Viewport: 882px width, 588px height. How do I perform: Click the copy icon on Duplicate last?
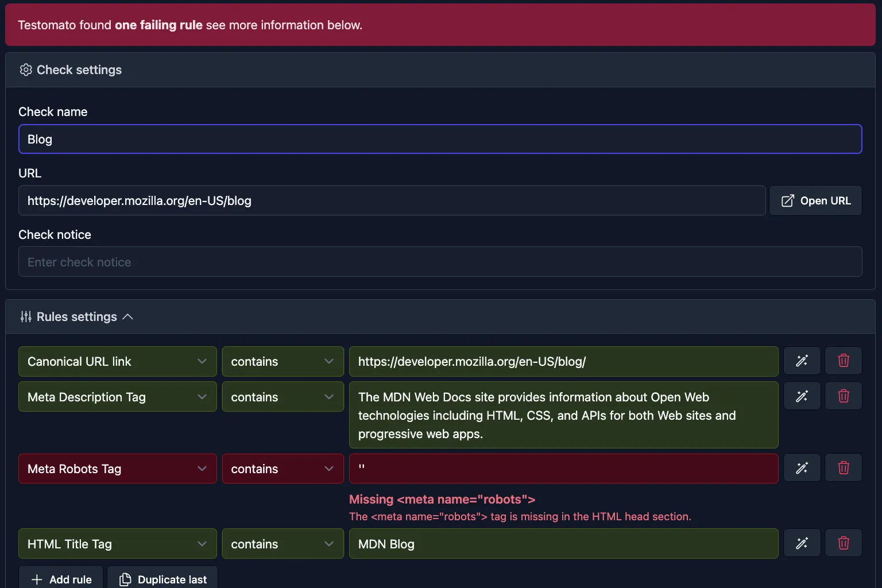124,579
